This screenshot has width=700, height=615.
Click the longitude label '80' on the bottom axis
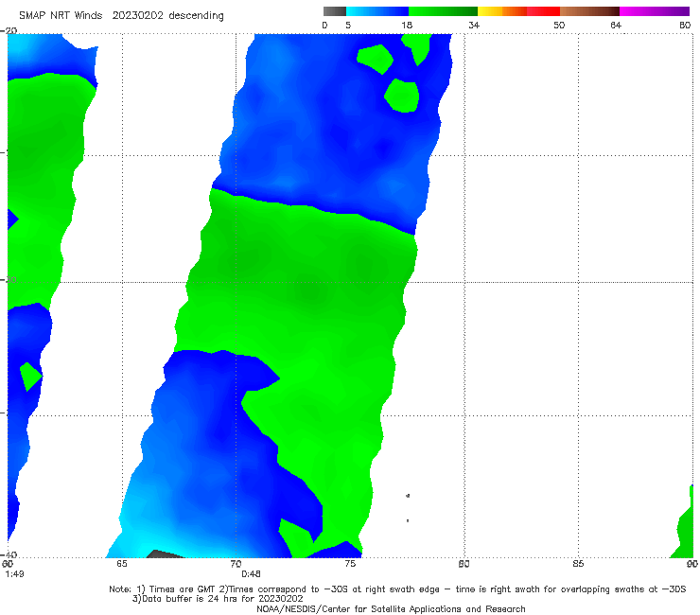pyautogui.click(x=464, y=564)
